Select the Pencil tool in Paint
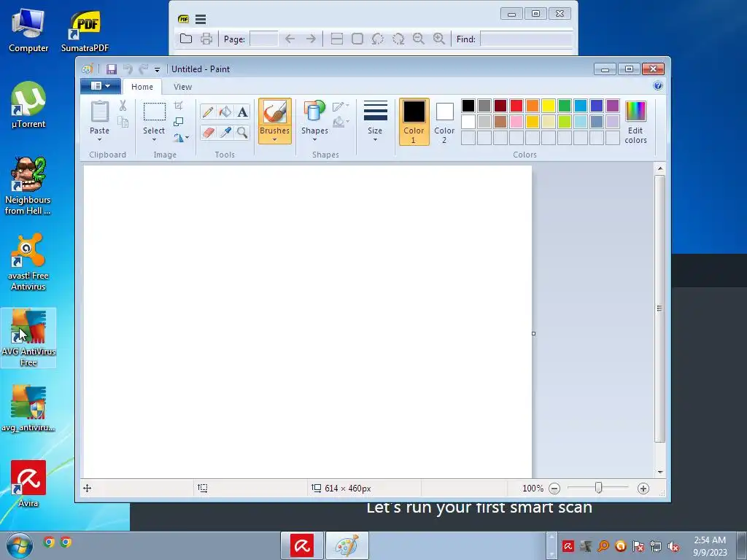This screenshot has height=560, width=747. 208,112
